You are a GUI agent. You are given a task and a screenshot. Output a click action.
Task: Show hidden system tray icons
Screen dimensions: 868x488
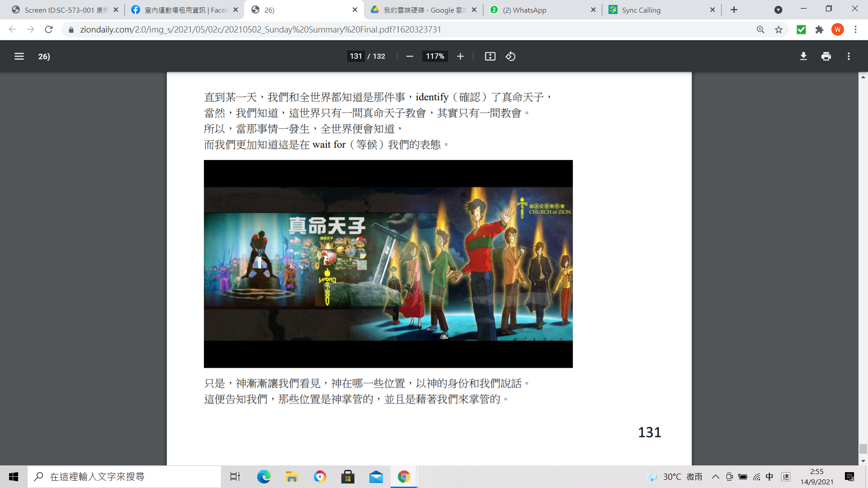coord(715,477)
